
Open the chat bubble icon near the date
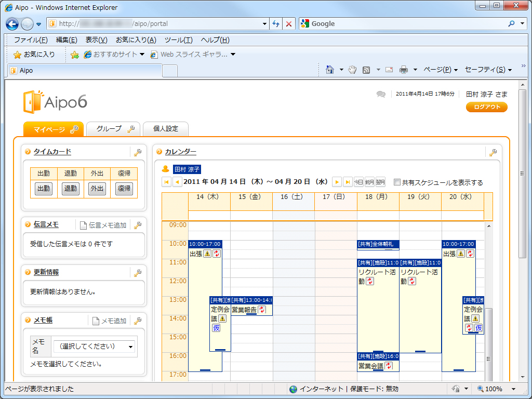click(381, 95)
